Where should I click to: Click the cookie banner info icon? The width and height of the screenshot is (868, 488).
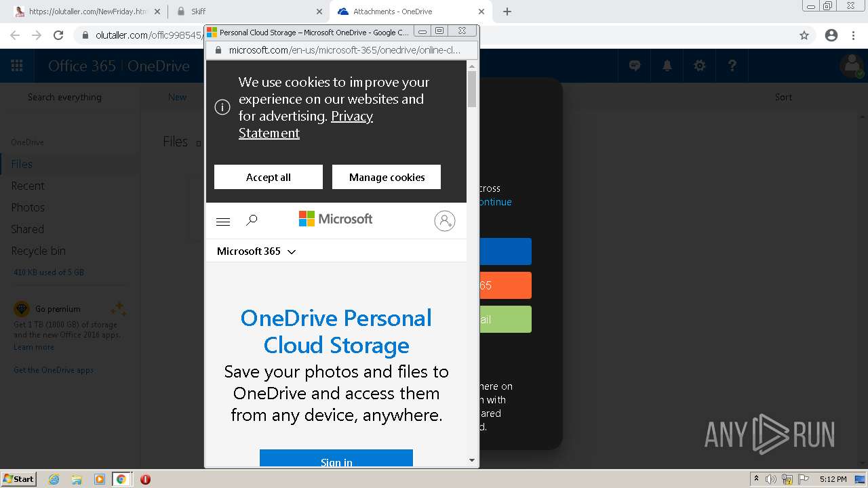222,107
